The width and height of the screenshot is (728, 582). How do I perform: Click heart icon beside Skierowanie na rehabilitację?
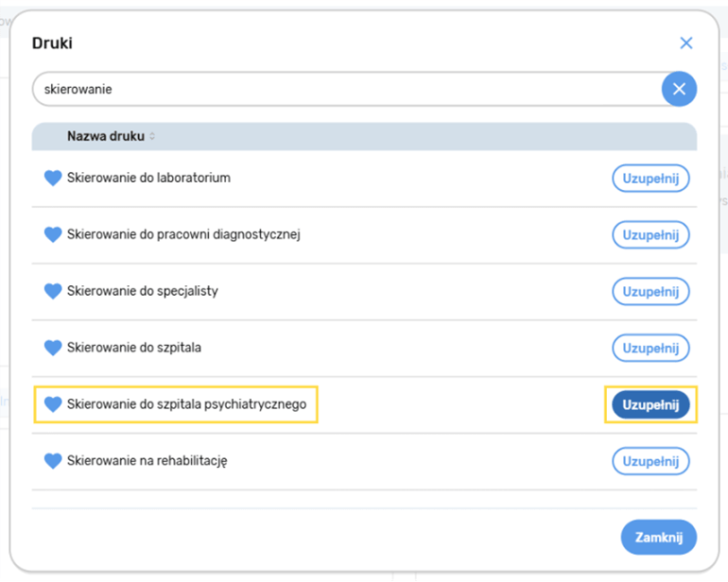click(x=53, y=461)
